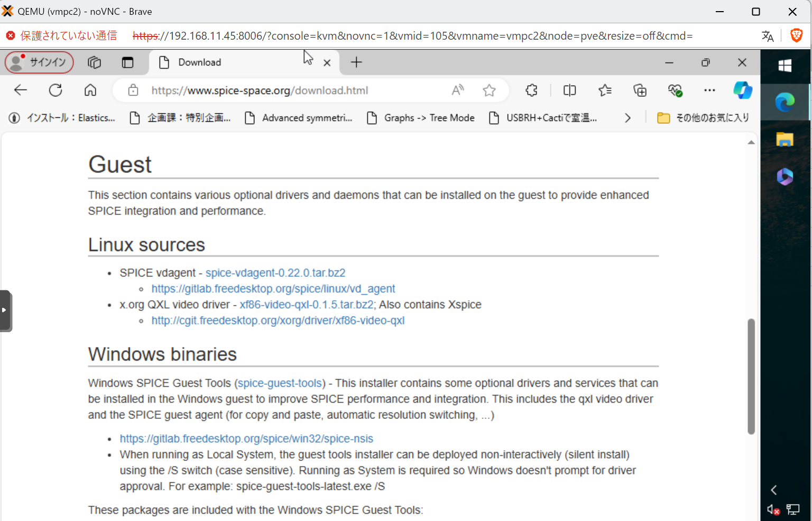Open the Edge home page icon
812x521 pixels.
pos(90,90)
